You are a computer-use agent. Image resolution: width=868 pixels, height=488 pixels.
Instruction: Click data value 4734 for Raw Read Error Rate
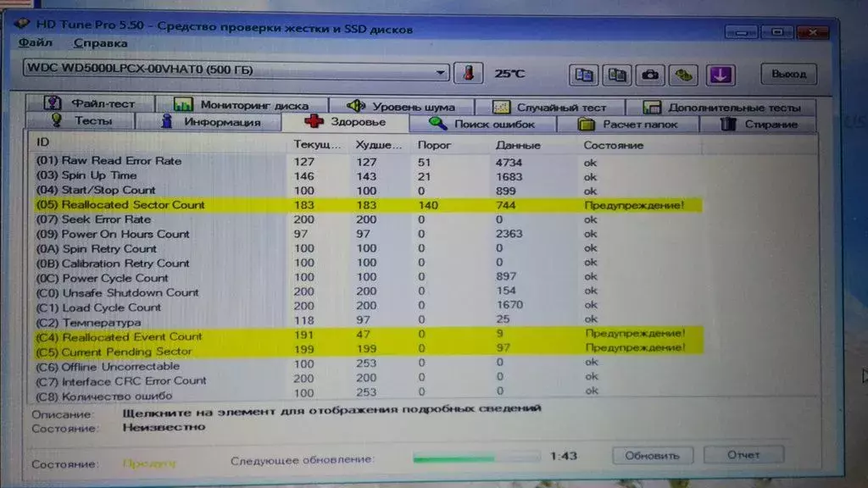click(509, 163)
